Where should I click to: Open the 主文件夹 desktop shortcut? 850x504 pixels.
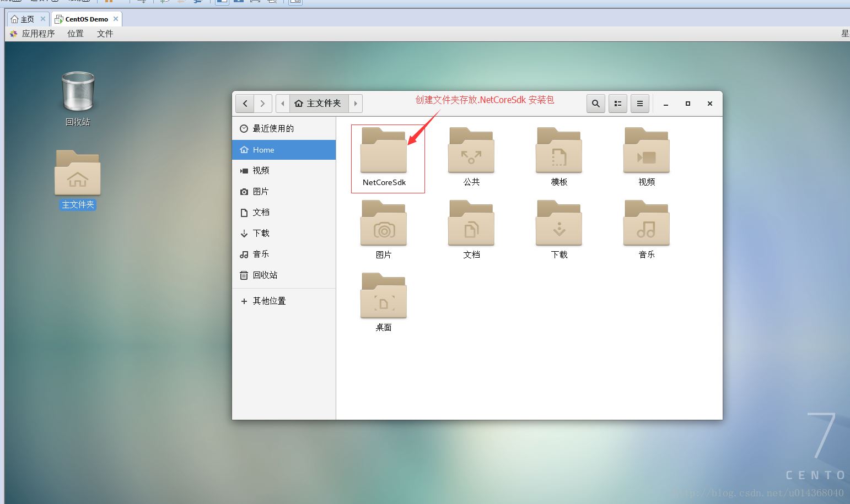coord(77,172)
